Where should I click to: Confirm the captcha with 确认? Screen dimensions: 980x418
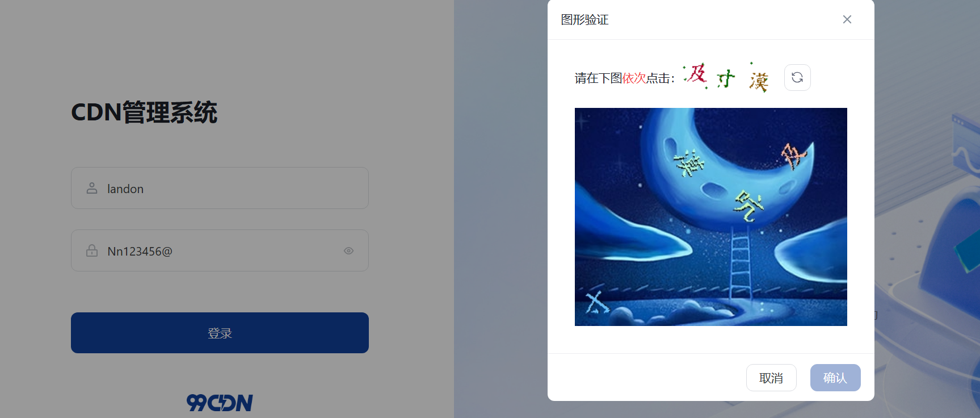click(835, 378)
